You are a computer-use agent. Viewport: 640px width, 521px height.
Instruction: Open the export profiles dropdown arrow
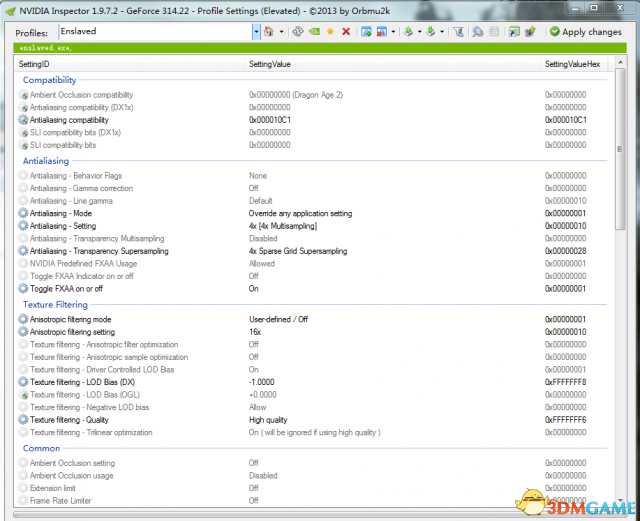(x=419, y=32)
